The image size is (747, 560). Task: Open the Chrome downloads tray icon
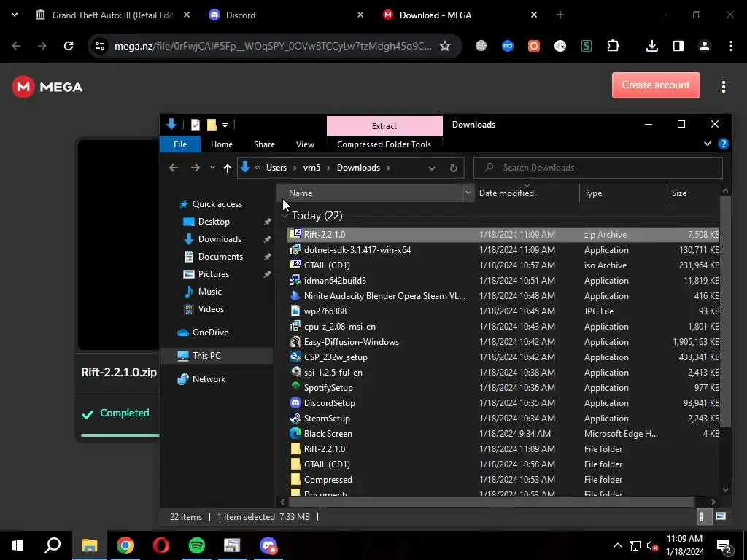(651, 46)
